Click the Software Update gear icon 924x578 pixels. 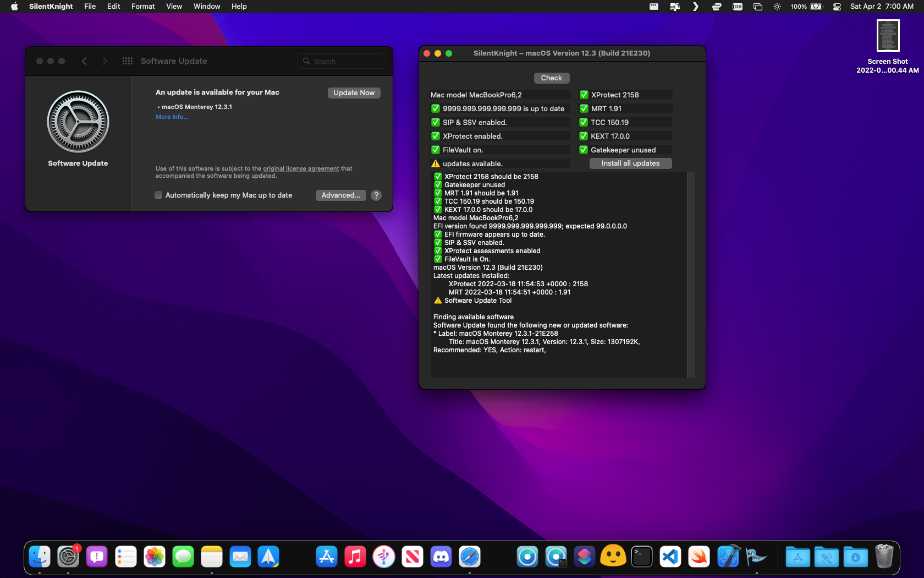pyautogui.click(x=78, y=122)
